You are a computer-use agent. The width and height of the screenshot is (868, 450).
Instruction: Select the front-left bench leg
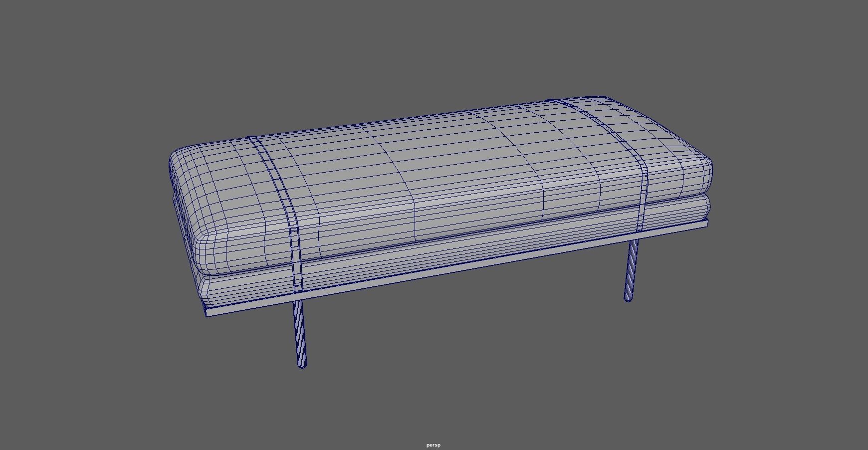pos(300,334)
